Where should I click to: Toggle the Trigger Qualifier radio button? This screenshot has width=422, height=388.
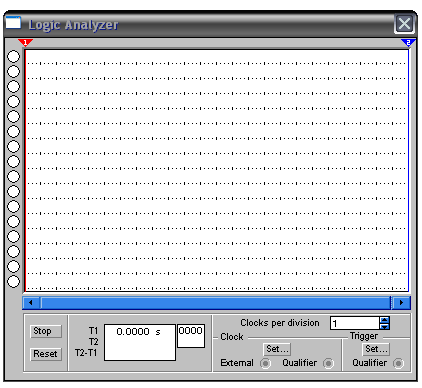click(398, 363)
